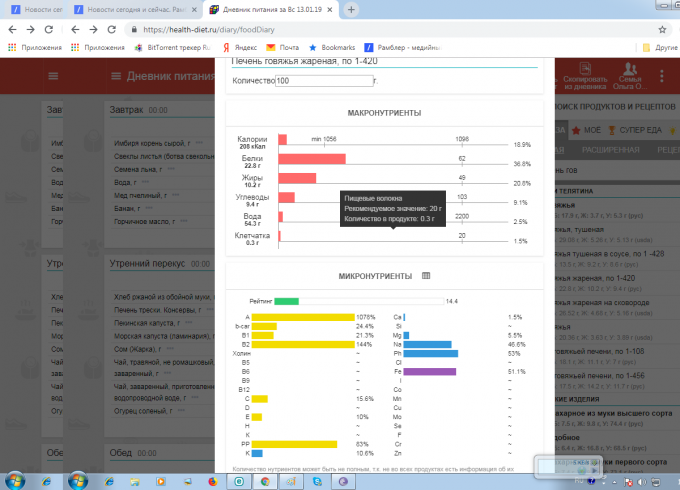
Task: Click the browser back arrow
Action: point(12,30)
